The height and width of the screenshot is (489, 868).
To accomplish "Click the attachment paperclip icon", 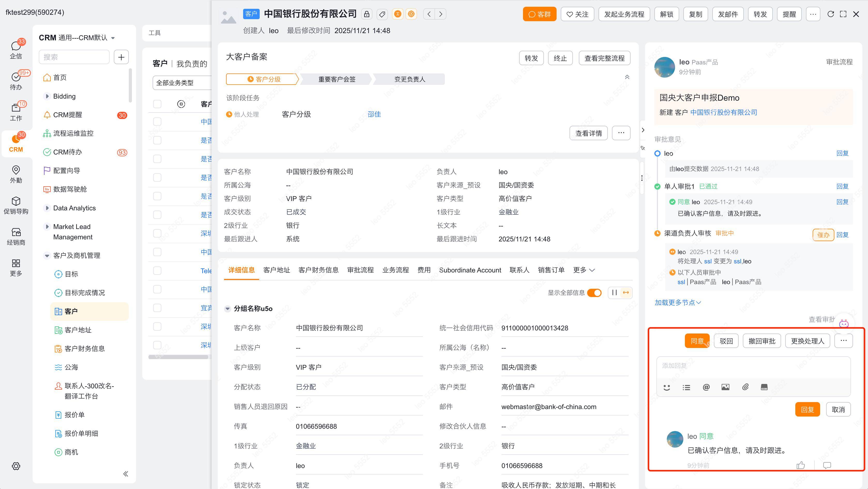I will (745, 387).
